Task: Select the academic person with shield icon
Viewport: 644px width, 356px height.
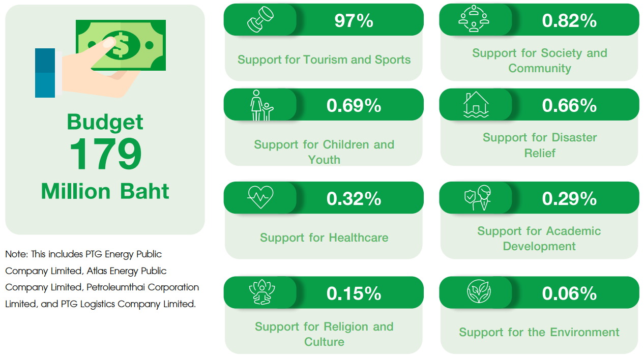Action: click(x=477, y=198)
